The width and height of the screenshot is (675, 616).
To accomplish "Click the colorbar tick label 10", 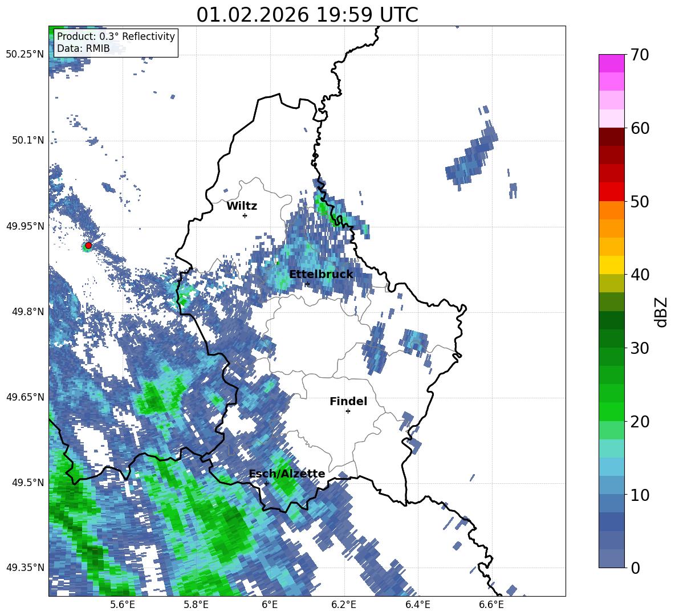I will [640, 495].
